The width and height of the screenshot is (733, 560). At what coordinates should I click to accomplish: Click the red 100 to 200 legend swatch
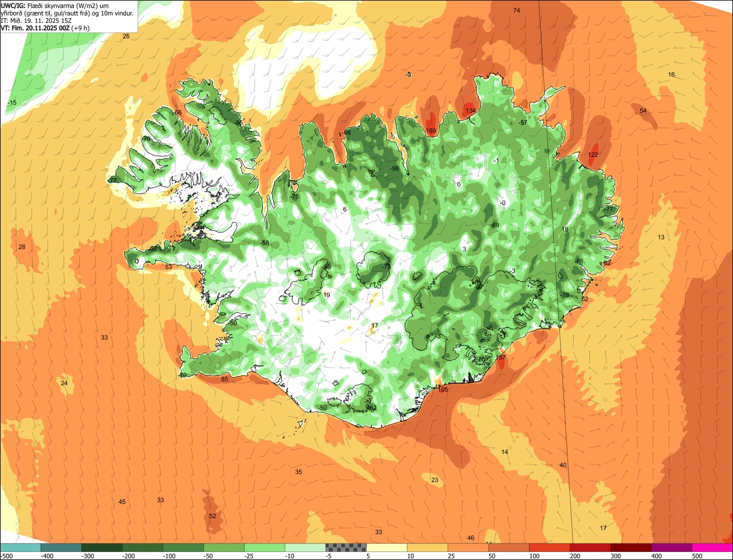point(550,548)
